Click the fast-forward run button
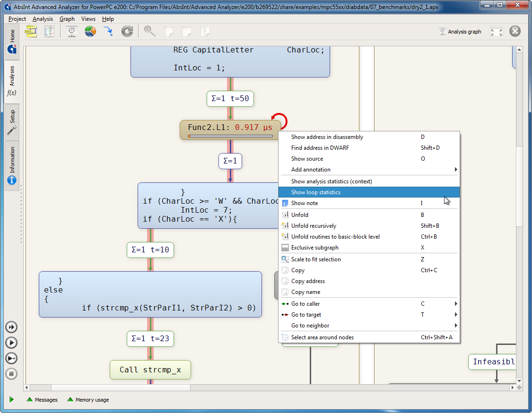This screenshot has height=413, width=532. 11,327
